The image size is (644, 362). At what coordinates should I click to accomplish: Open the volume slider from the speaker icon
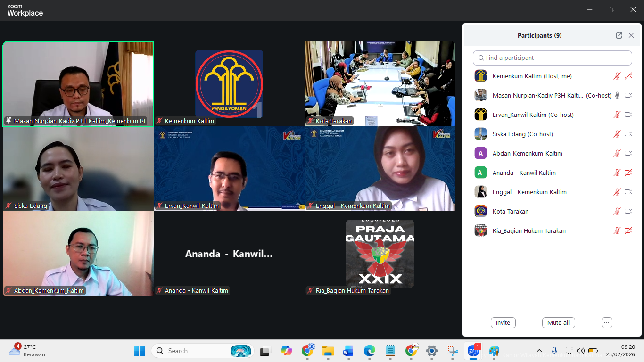(x=581, y=351)
